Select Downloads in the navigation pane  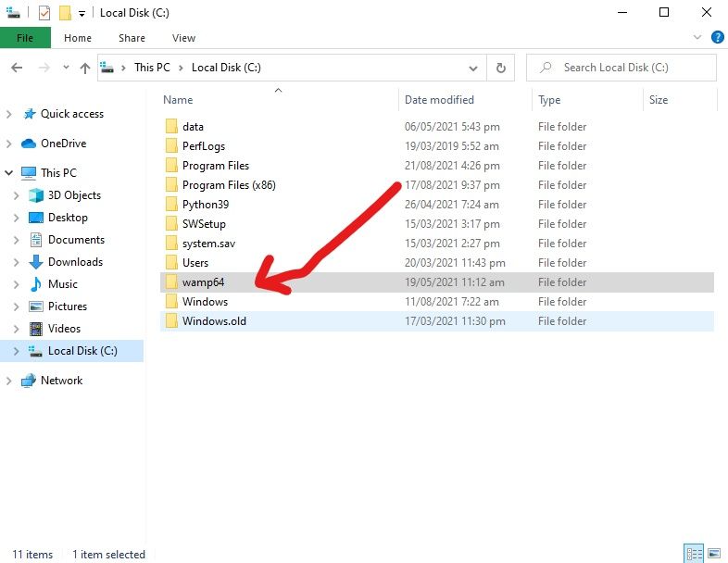click(x=75, y=262)
